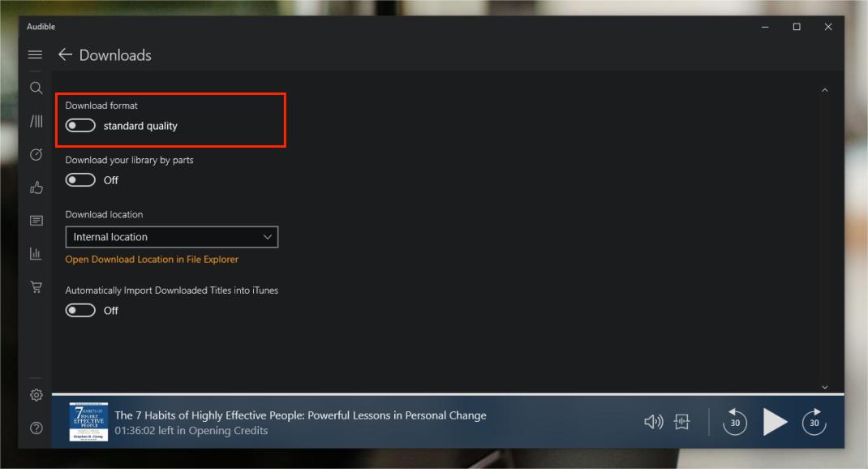Toggle automatic import into iTunes
The height and width of the screenshot is (469, 868).
point(80,310)
